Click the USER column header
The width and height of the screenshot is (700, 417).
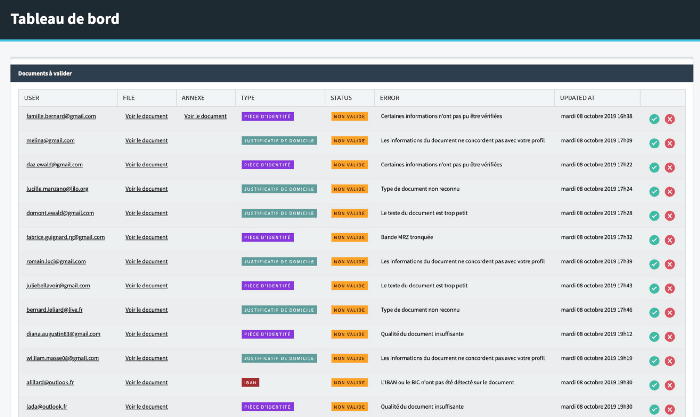(32, 98)
